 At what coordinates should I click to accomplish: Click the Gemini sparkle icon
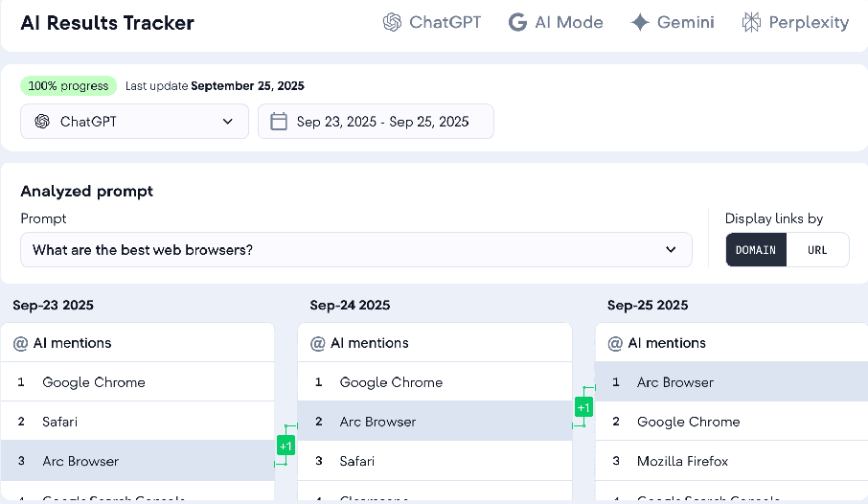click(640, 22)
